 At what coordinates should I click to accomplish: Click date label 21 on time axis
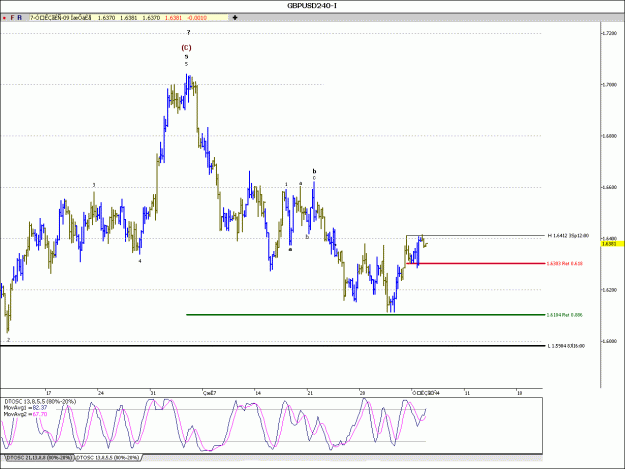(310, 393)
